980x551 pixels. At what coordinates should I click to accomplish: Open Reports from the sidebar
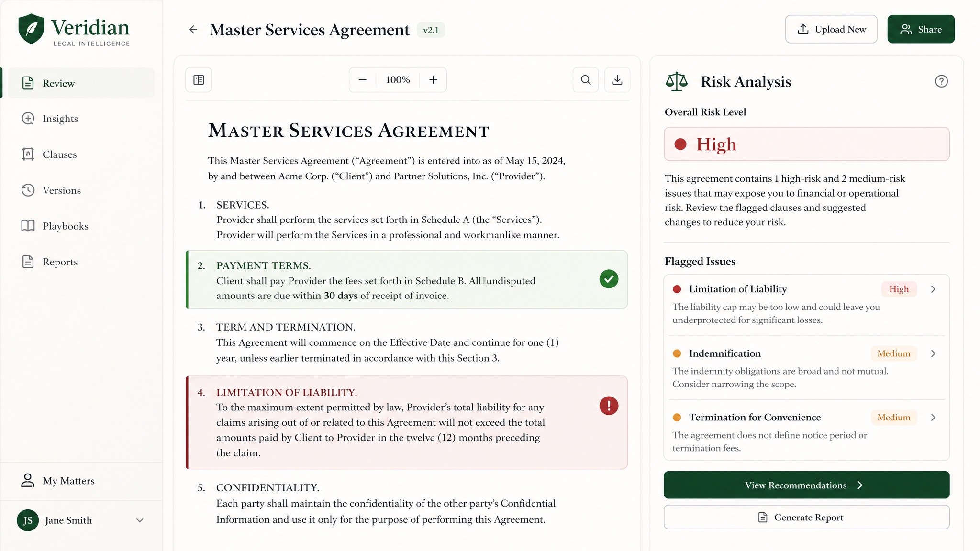[x=81, y=262]
